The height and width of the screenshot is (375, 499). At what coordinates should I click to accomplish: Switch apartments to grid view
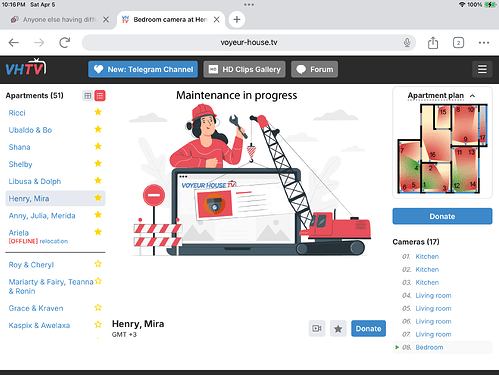(88, 96)
